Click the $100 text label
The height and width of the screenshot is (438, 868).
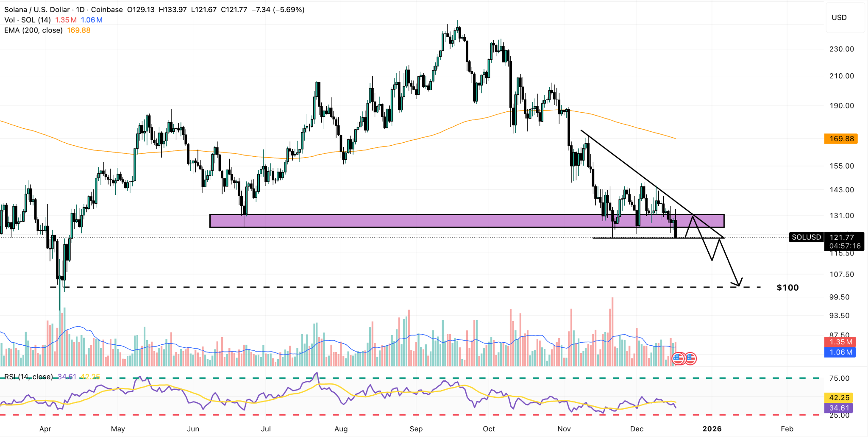[x=787, y=288]
